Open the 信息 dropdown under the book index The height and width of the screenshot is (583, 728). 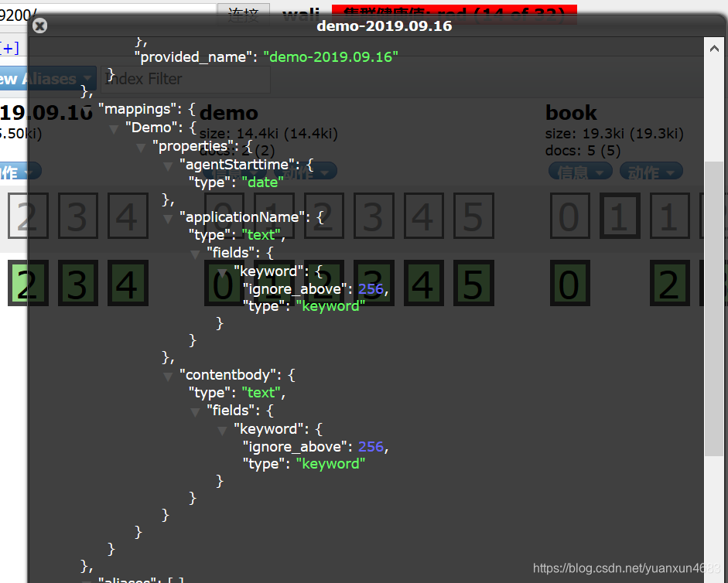[x=579, y=171]
